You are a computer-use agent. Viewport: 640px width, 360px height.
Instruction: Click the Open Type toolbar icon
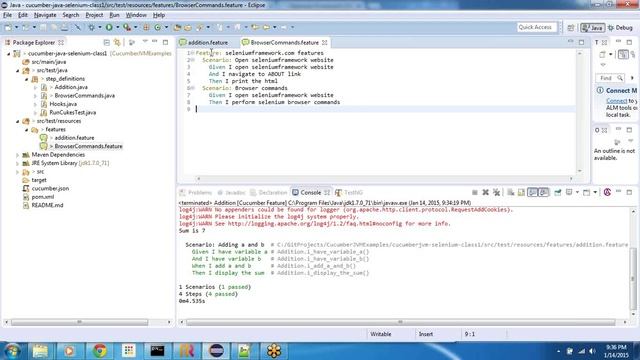177,27
